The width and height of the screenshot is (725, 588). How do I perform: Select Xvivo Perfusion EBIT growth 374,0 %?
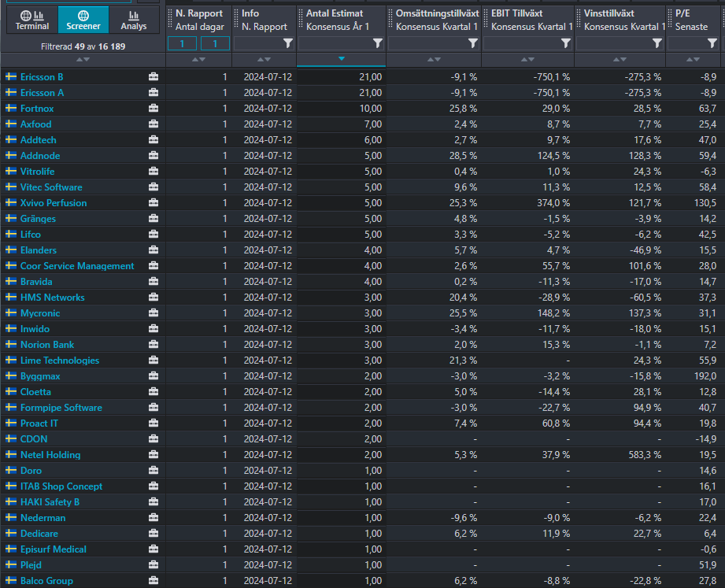pos(553,203)
